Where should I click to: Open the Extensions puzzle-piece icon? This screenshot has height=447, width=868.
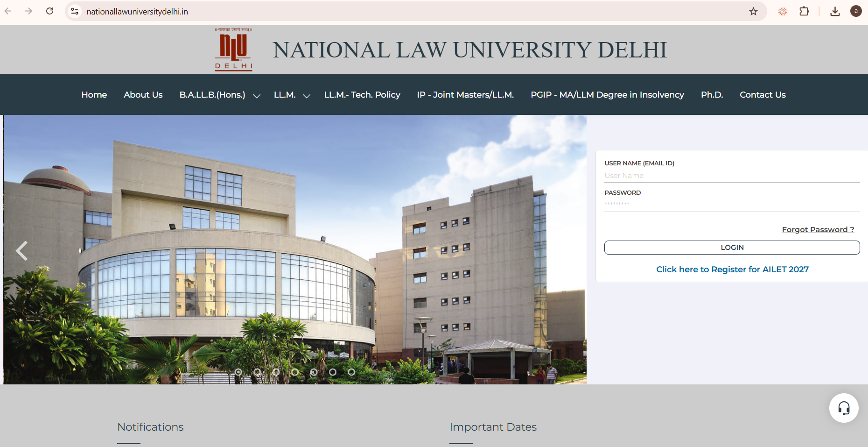(804, 11)
